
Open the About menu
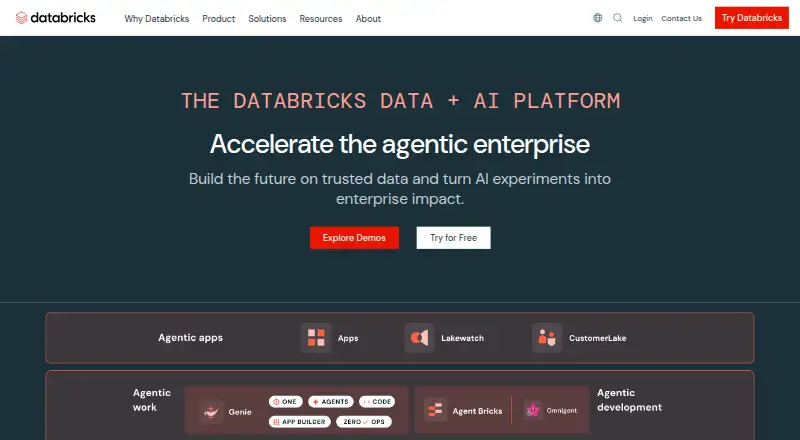point(368,18)
